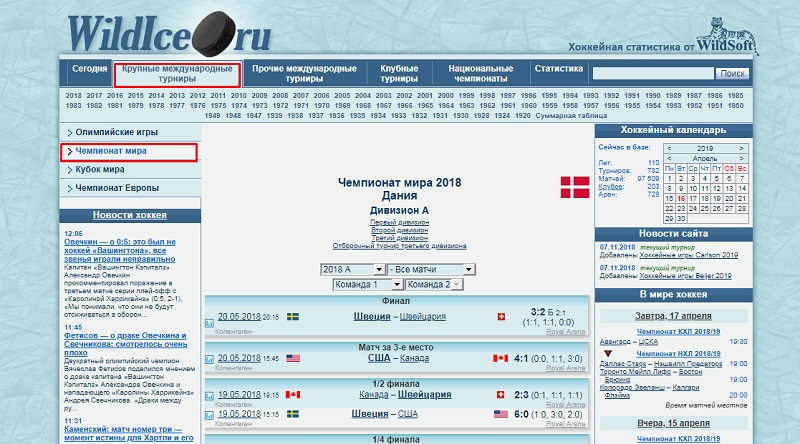The width and height of the screenshot is (800, 444).
Task: Click the dark red down triangle marker
Action: click(607, 351)
